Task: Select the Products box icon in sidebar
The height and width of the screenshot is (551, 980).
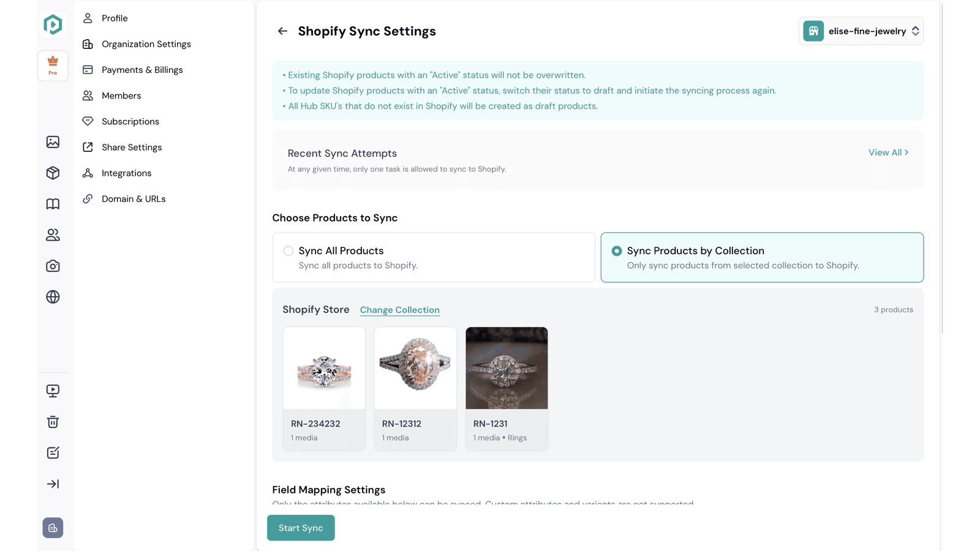Action: (x=53, y=173)
